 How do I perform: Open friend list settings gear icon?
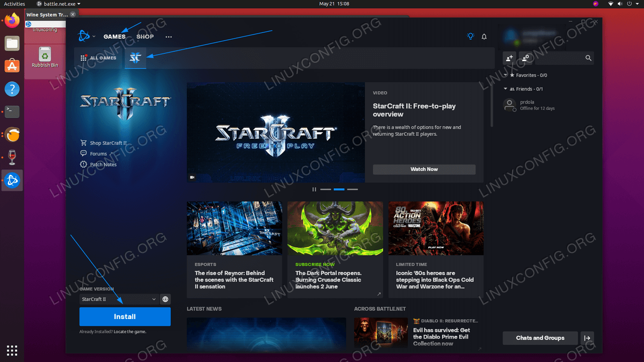click(x=525, y=58)
